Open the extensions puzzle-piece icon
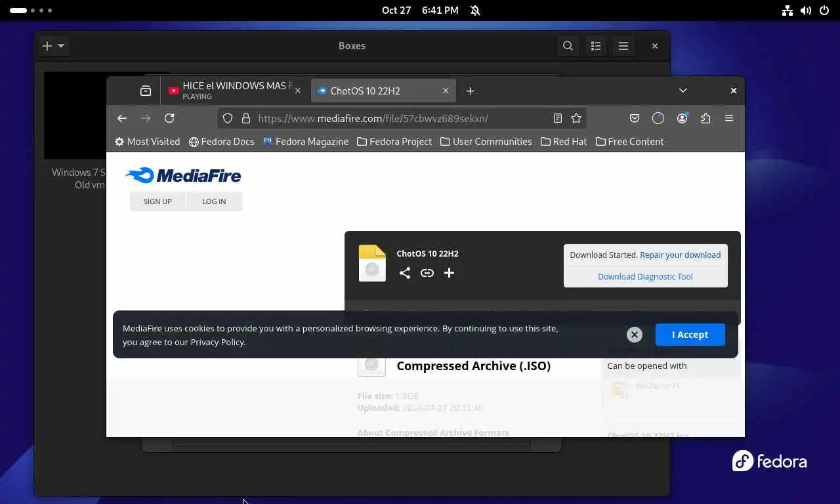 [x=705, y=118]
